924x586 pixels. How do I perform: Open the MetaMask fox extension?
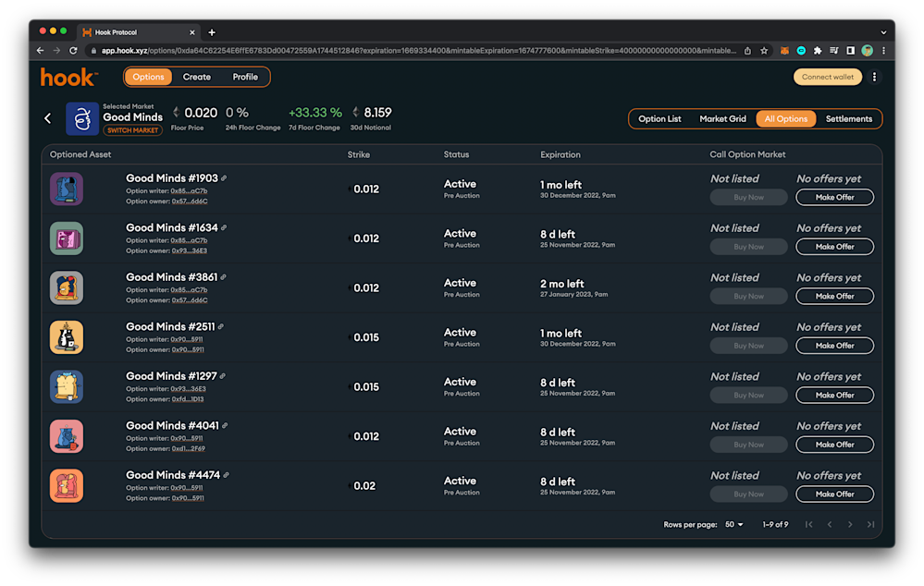[x=785, y=51]
